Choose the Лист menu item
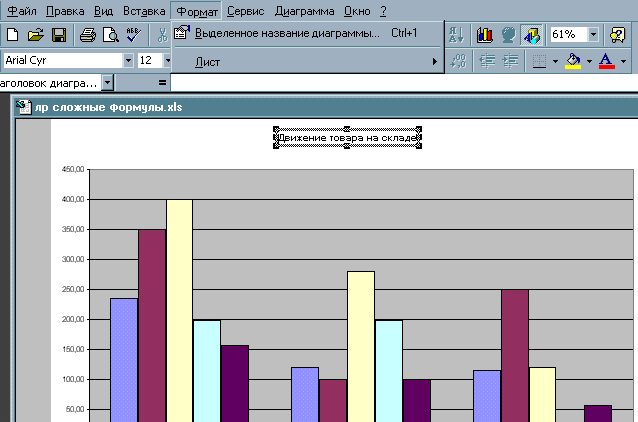638x422 pixels. point(308,62)
